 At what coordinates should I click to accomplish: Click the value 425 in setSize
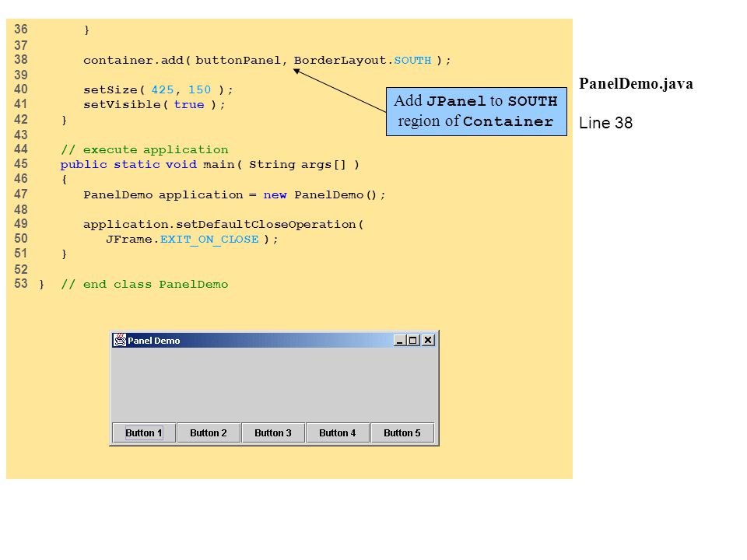point(163,90)
